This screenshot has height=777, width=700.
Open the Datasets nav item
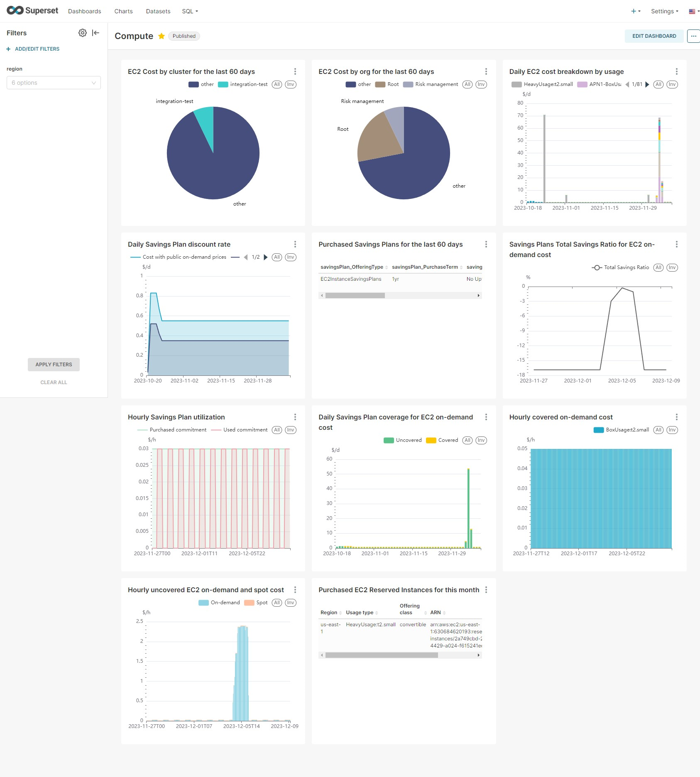[x=158, y=11]
